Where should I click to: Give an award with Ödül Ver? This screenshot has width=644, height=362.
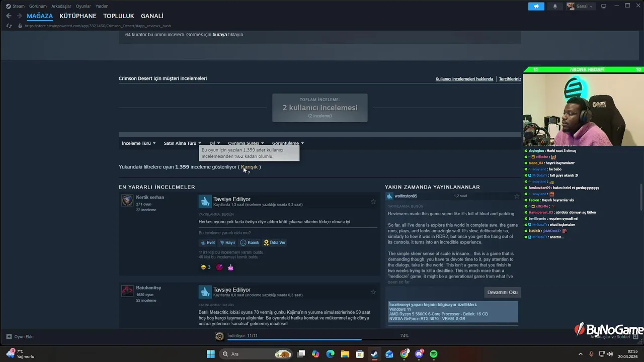pyautogui.click(x=275, y=242)
